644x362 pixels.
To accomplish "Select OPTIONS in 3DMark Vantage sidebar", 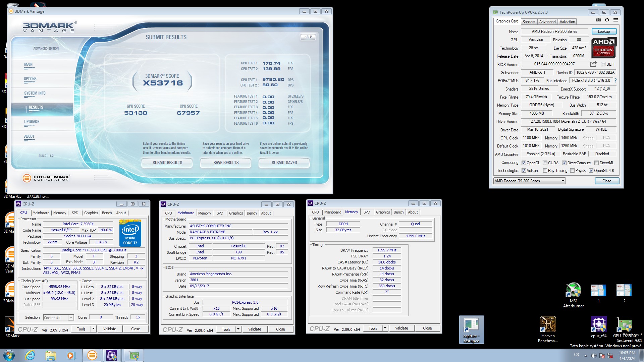I will click(30, 79).
